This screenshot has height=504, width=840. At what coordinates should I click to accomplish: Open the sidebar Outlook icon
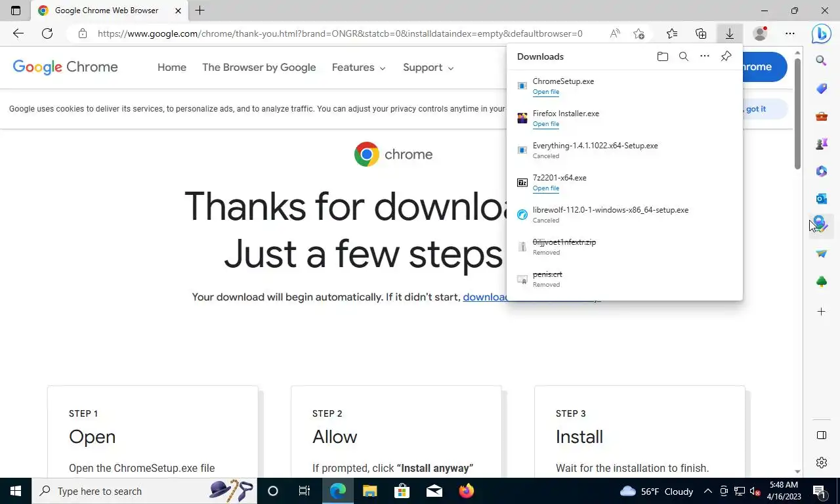(x=822, y=199)
